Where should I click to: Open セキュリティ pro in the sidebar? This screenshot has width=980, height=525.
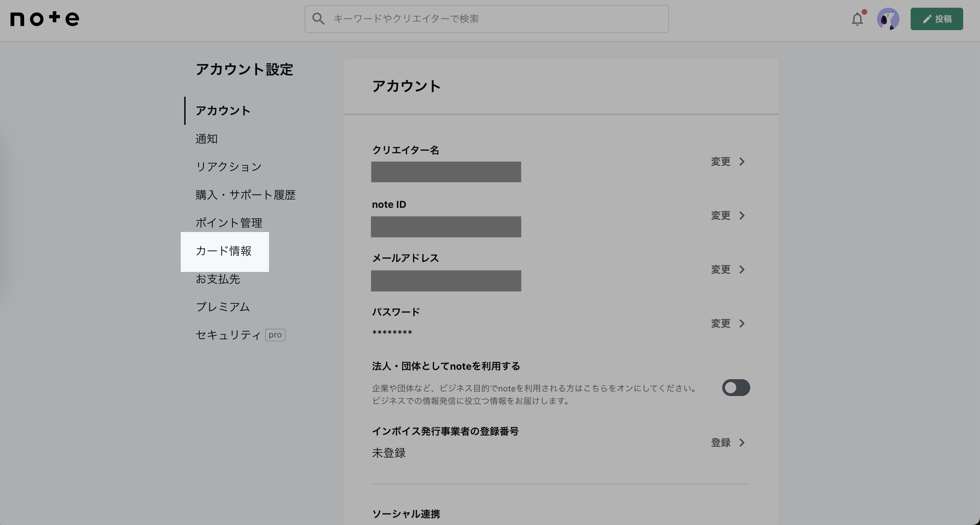[x=240, y=335]
